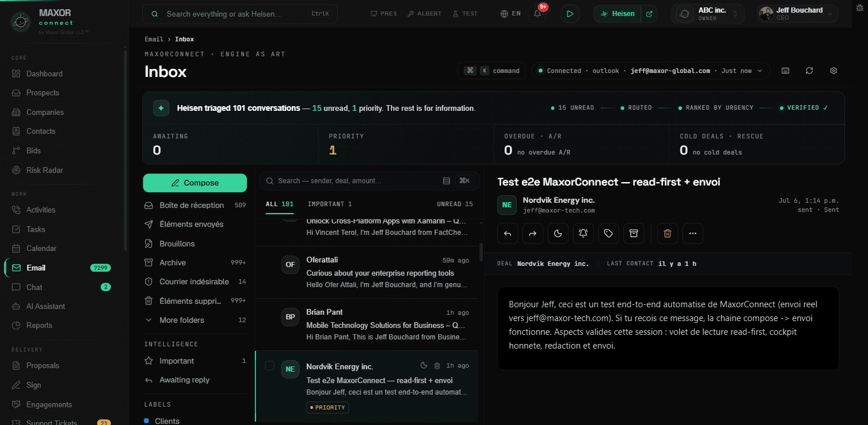Screen dimensions: 868x425
Task: Show keyboard shortcuts icon near Inbox header
Action: [785, 71]
